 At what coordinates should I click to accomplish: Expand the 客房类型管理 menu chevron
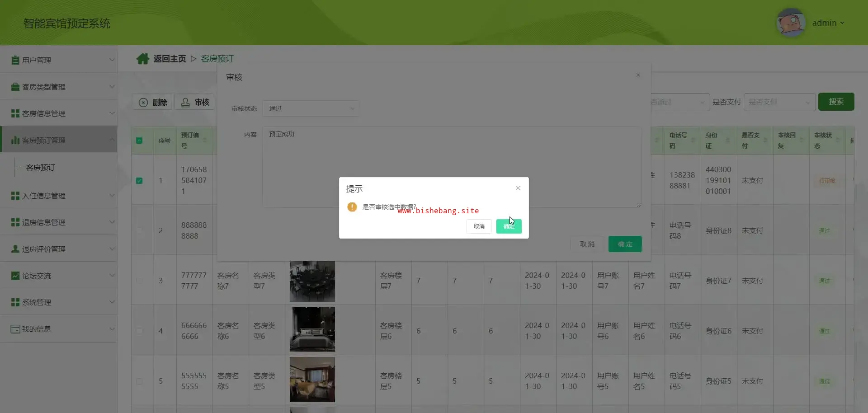[x=112, y=86]
